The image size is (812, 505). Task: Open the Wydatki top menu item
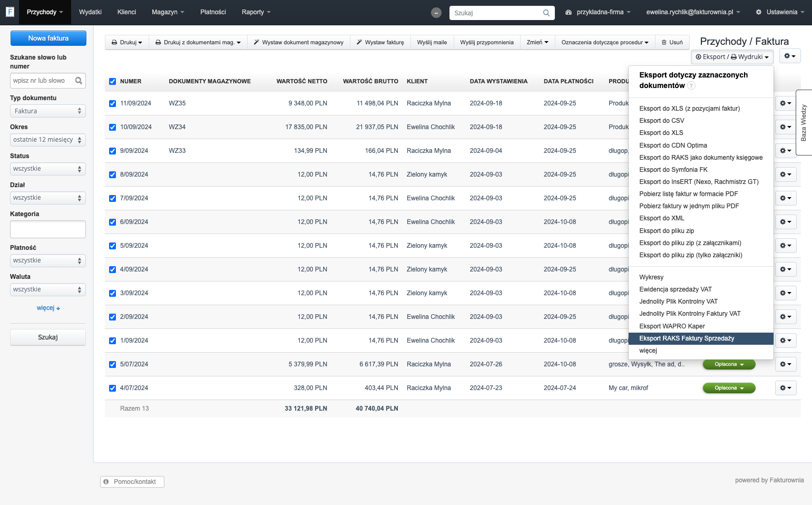click(90, 12)
